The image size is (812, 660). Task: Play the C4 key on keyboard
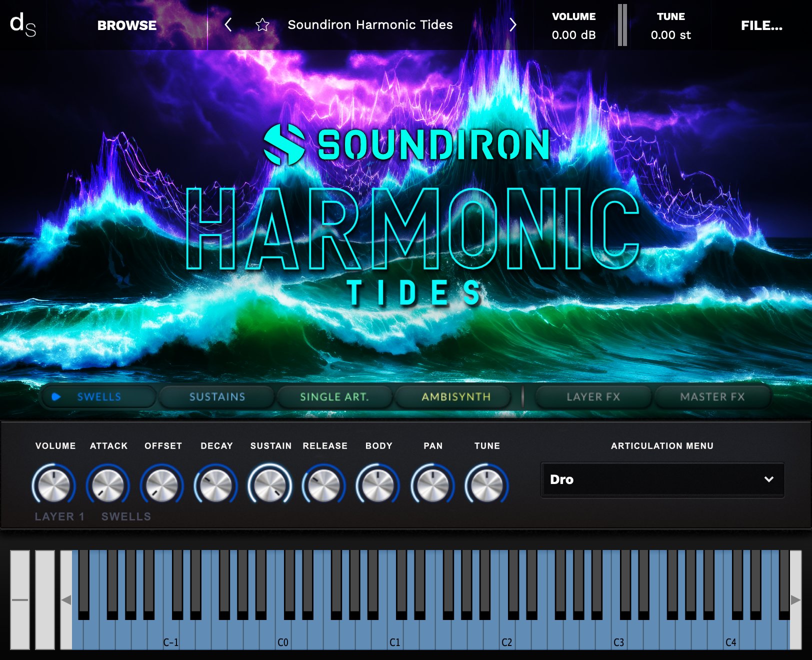[x=731, y=636]
